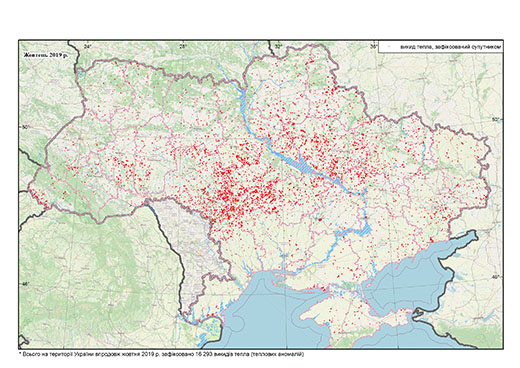Click the 36° longitude label

pyautogui.click(x=375, y=46)
